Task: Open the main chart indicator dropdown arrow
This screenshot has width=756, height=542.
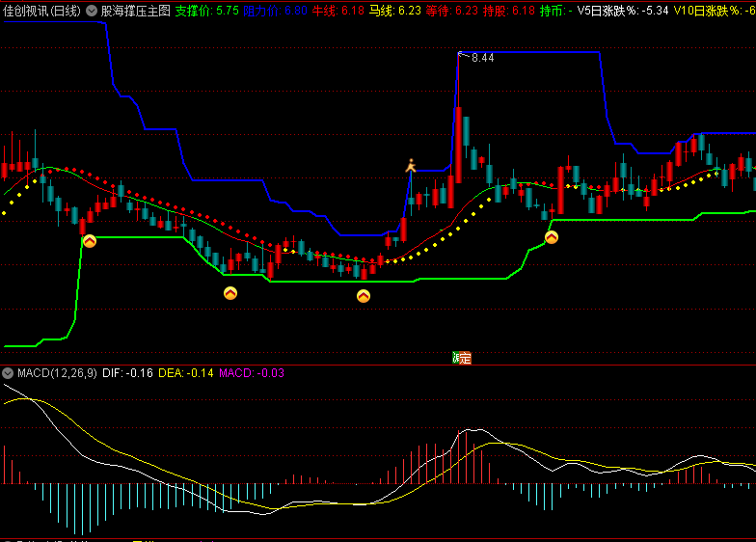Action: (x=91, y=11)
